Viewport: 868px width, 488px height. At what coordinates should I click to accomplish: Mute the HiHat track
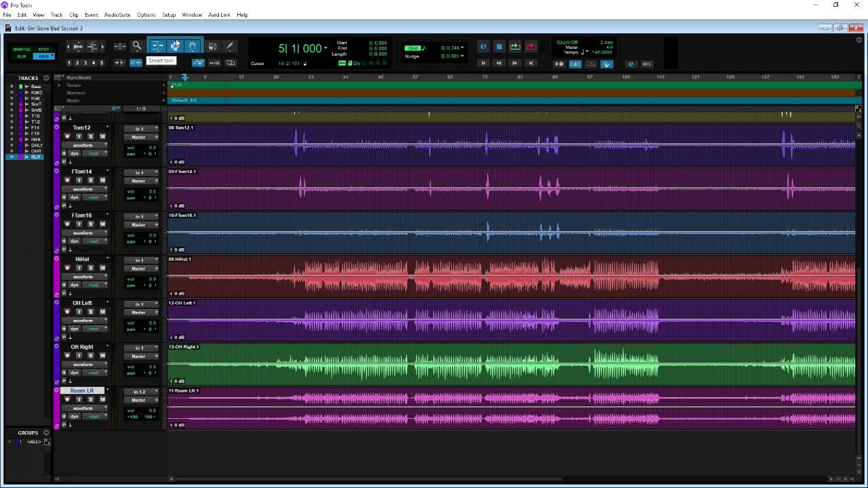pos(102,268)
